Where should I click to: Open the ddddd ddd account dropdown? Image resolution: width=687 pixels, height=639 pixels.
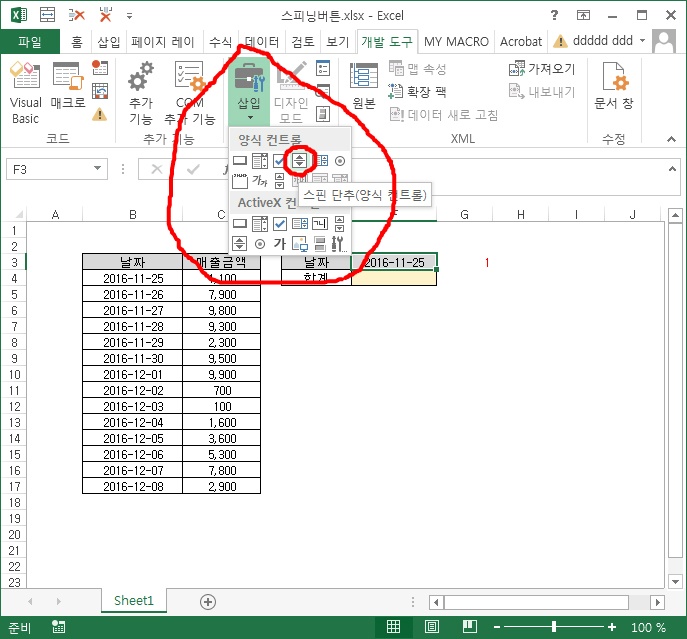point(642,41)
